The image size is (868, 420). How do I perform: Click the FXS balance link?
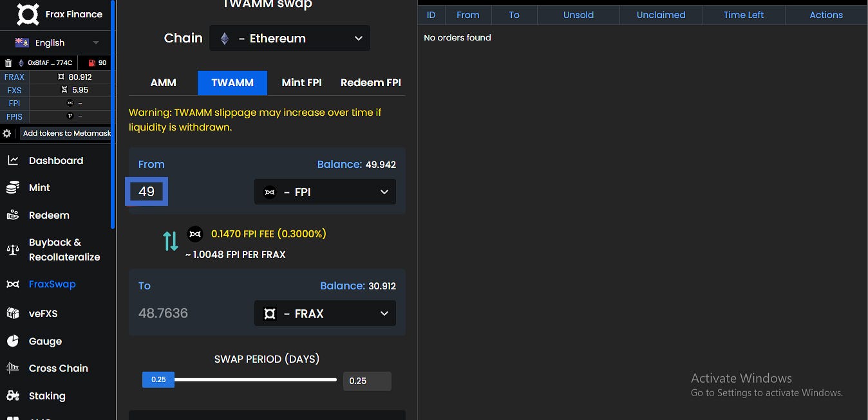click(x=14, y=90)
